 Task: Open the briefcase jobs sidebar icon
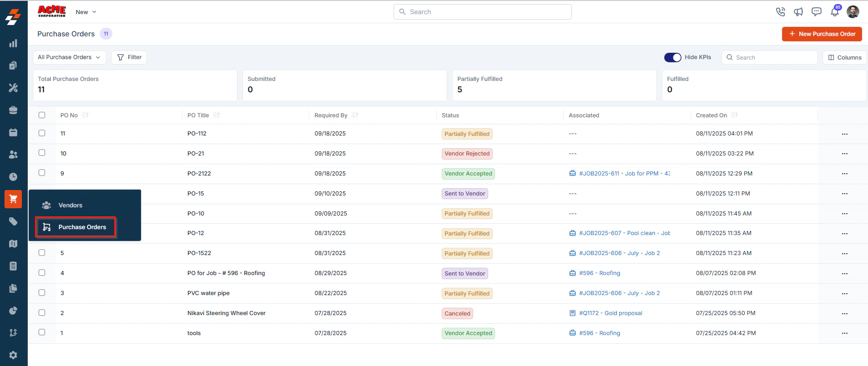pyautogui.click(x=13, y=110)
